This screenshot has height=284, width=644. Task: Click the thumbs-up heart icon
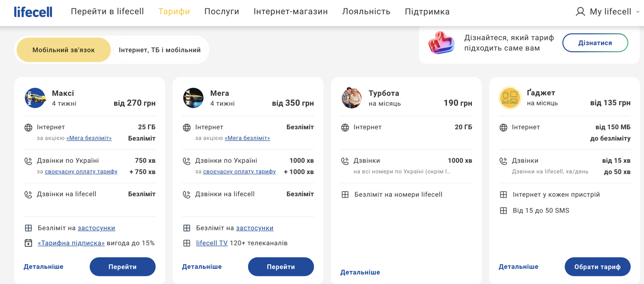click(441, 43)
